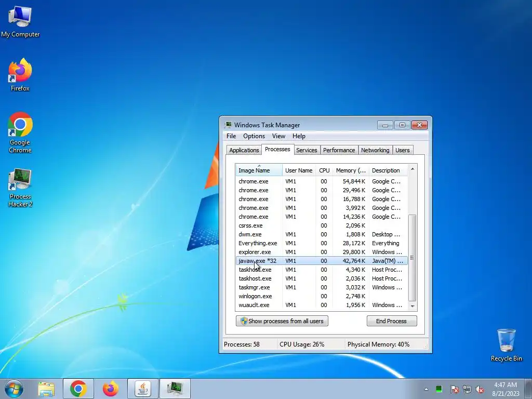
Task: Open the Networking tab
Action: [375, 150]
